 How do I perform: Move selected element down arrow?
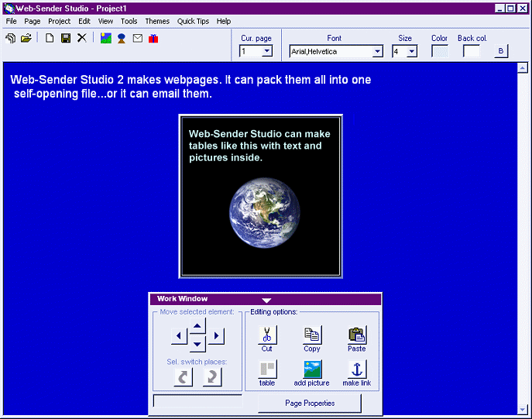coord(197,344)
